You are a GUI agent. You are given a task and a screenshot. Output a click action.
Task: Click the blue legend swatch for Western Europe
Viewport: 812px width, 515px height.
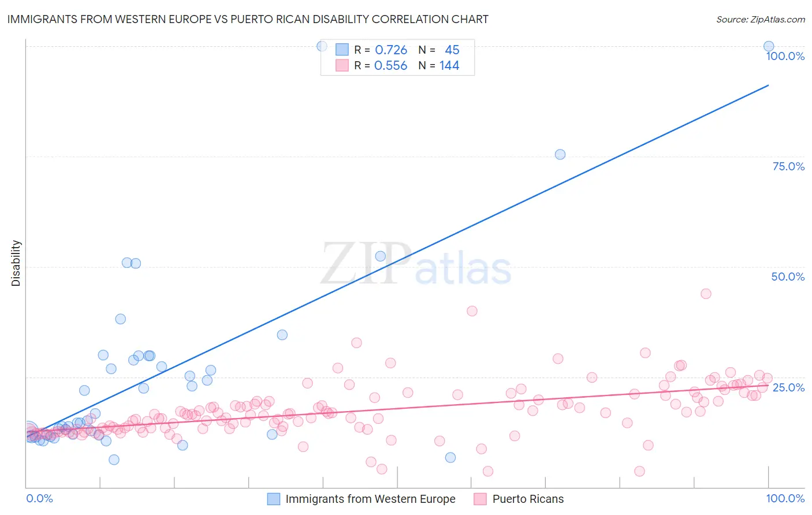(x=274, y=499)
